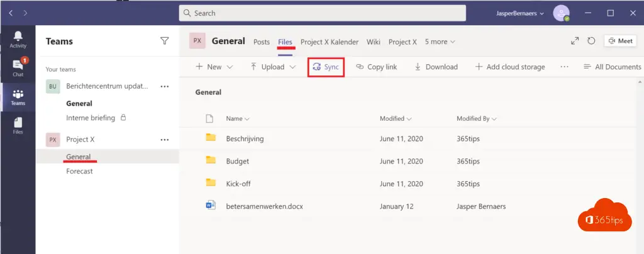Maximize the Teams window
Viewport: 644px width, 254px height.
(611, 13)
